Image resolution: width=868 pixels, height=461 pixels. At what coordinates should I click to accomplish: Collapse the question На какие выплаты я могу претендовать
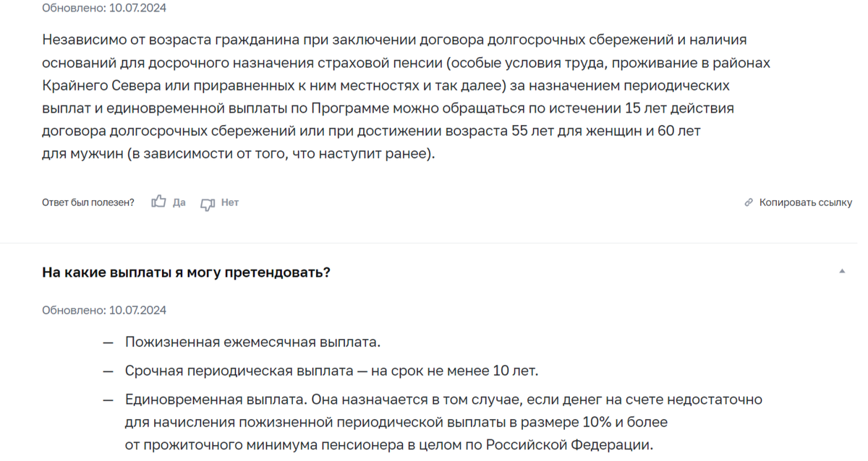[842, 272]
